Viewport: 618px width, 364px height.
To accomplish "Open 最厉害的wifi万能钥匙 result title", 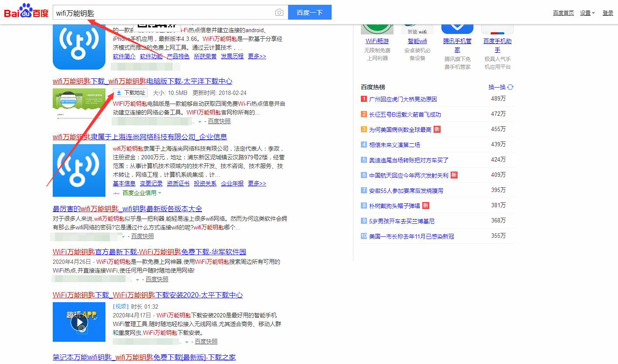I will (127, 209).
